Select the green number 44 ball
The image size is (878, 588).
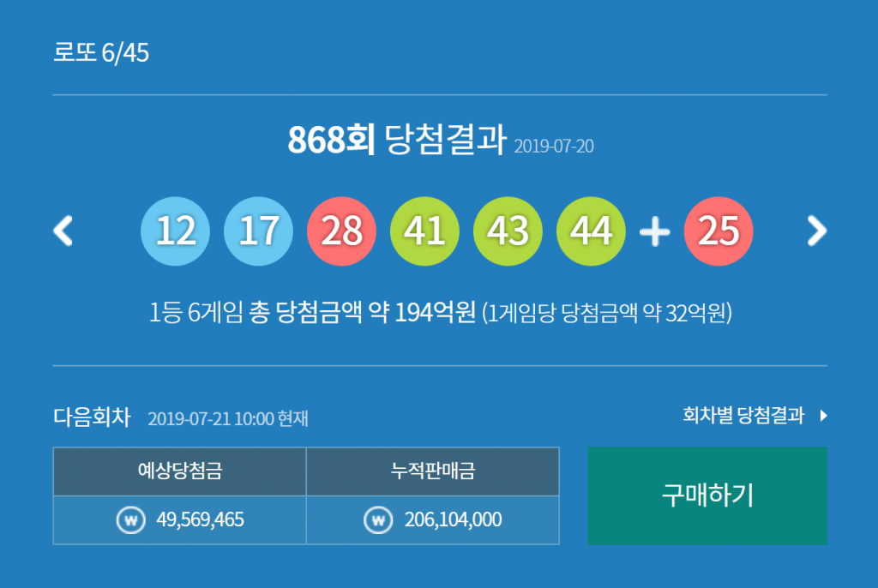coord(591,231)
